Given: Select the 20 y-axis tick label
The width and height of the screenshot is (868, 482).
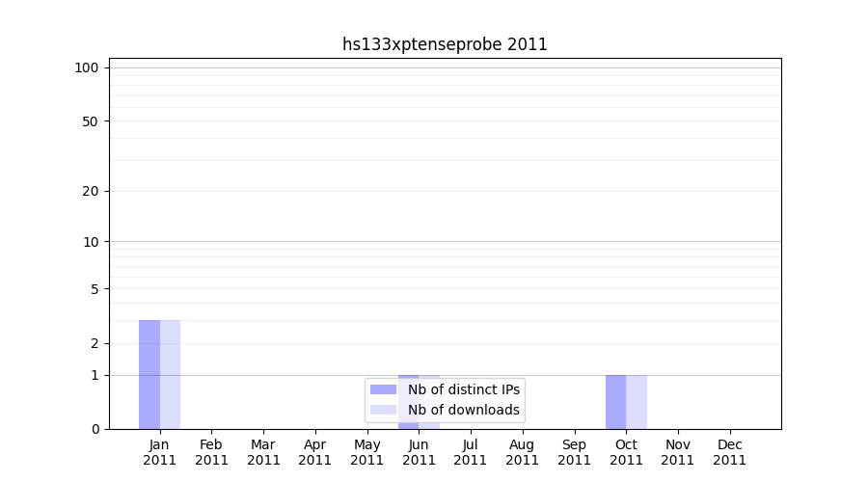Looking at the screenshot, I should pyautogui.click(x=90, y=191).
